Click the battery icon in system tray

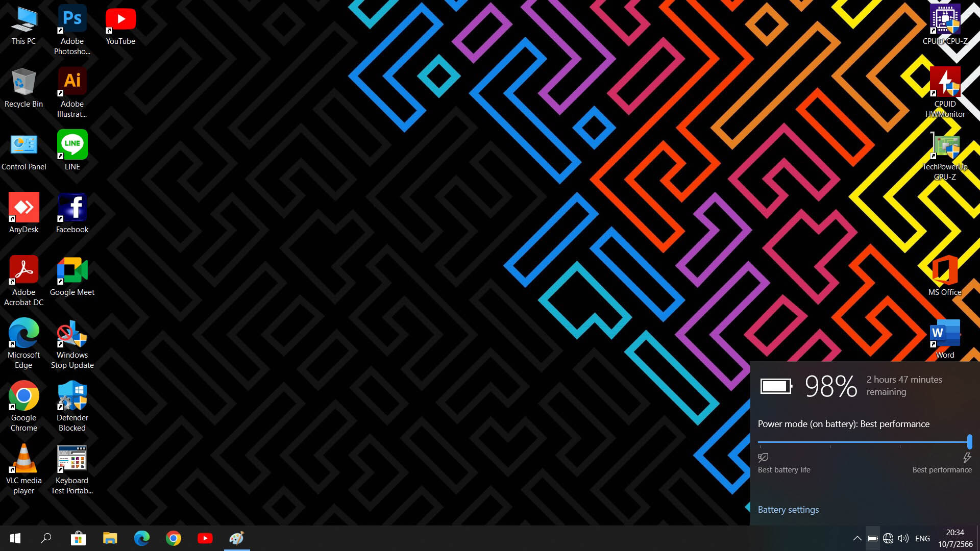point(873,538)
